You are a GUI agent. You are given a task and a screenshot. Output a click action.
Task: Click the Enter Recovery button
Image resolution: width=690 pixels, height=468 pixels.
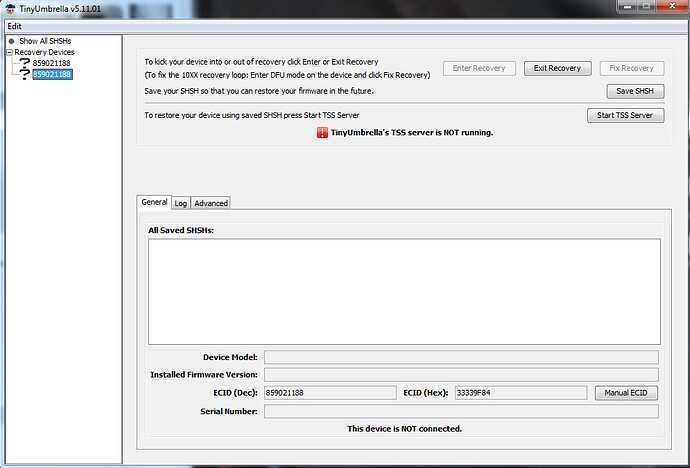coord(479,68)
